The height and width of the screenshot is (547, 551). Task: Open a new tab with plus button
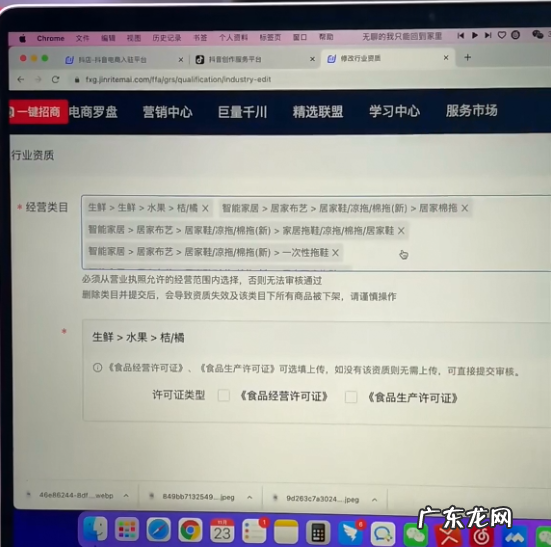click(x=467, y=57)
